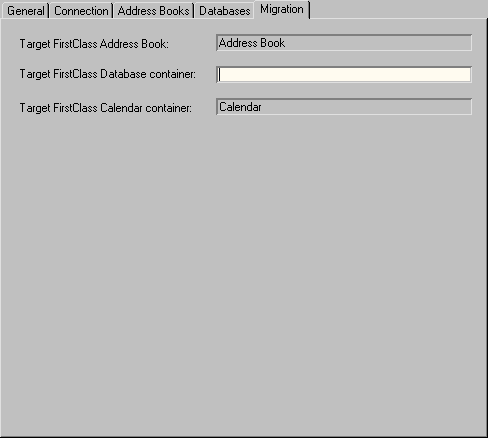Click the 'Calendar' text in the third field
The height and width of the screenshot is (438, 488).
tap(240, 107)
